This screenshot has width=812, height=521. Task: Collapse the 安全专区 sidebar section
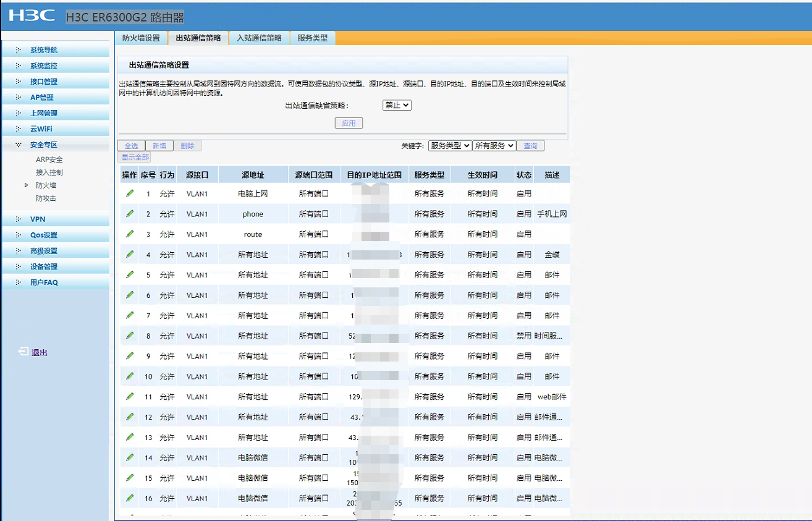(x=43, y=145)
